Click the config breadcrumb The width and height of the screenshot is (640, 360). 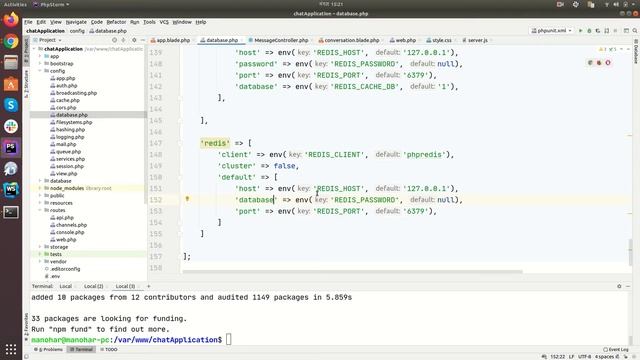[x=77, y=31]
